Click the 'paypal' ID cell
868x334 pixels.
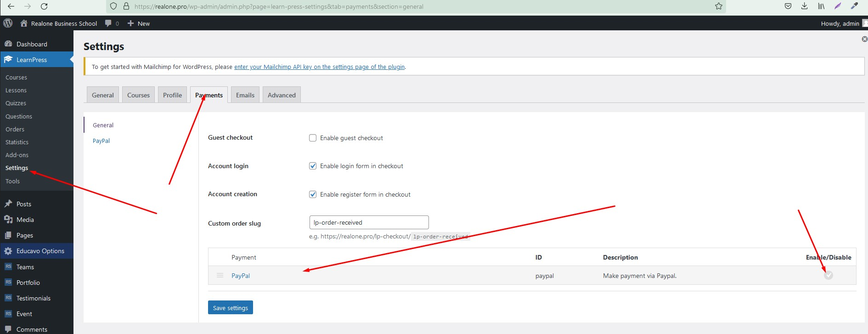pyautogui.click(x=545, y=276)
